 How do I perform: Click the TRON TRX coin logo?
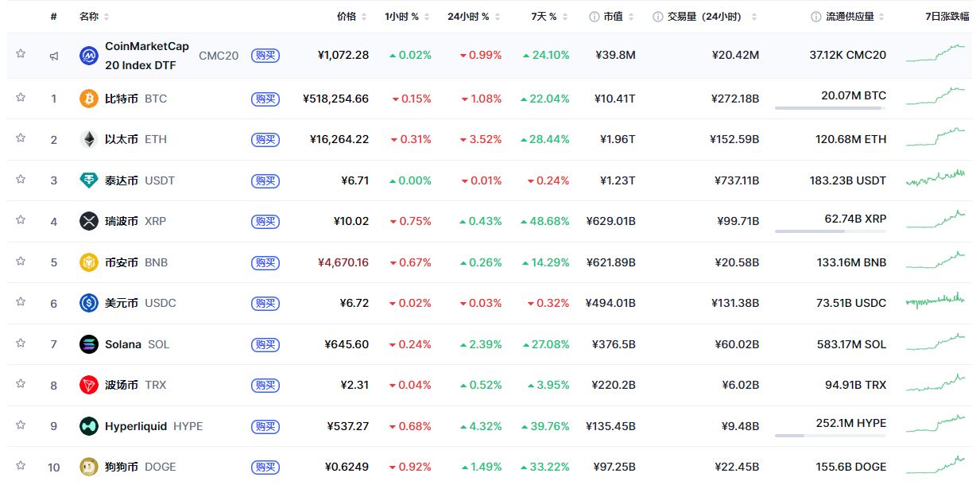point(89,385)
